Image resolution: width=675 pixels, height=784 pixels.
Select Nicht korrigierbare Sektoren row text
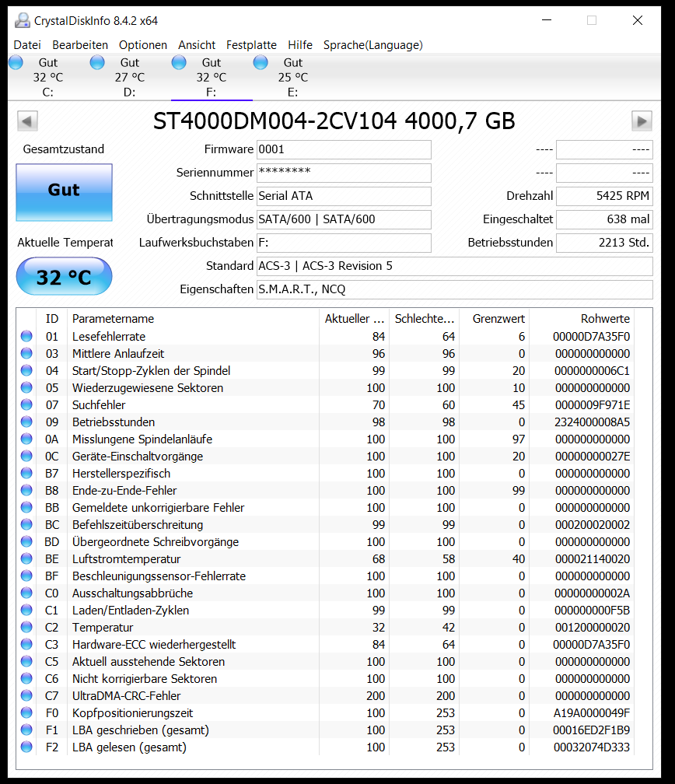point(145,678)
